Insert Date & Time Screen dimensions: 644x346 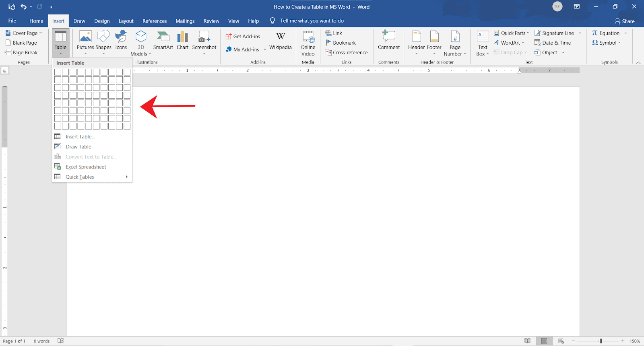(x=553, y=43)
